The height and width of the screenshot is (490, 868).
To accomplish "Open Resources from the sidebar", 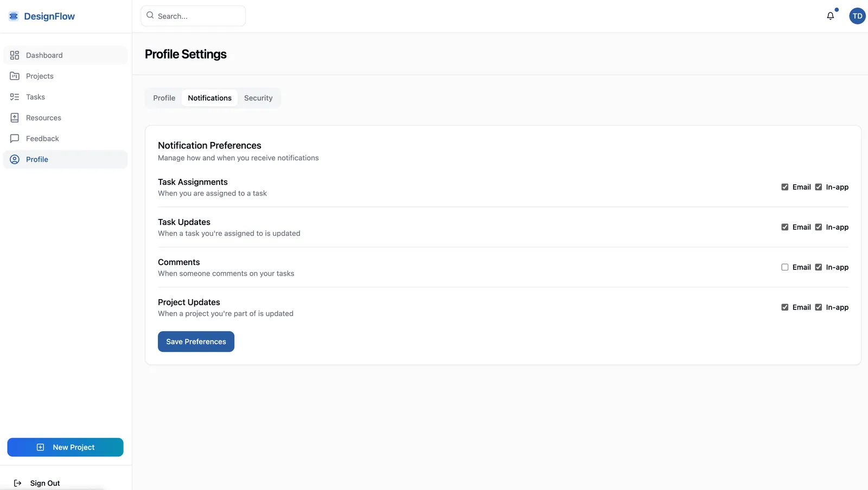I will pyautogui.click(x=66, y=118).
